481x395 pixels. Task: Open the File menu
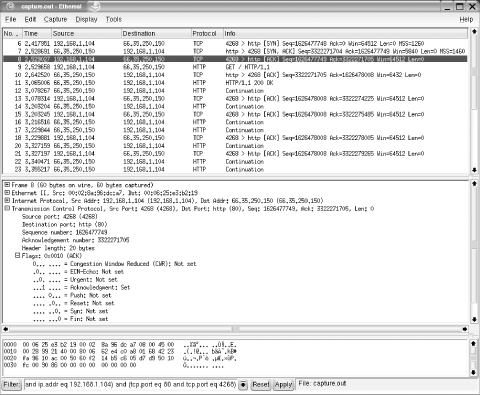click(11, 19)
